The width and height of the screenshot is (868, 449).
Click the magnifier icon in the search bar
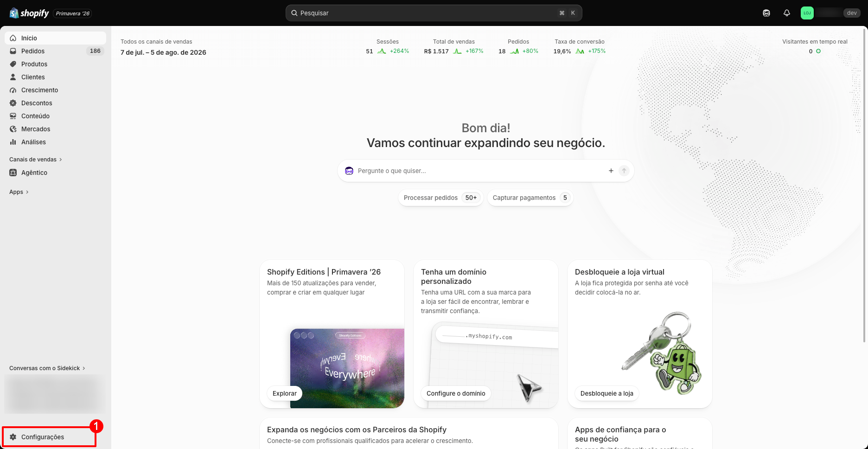click(294, 13)
